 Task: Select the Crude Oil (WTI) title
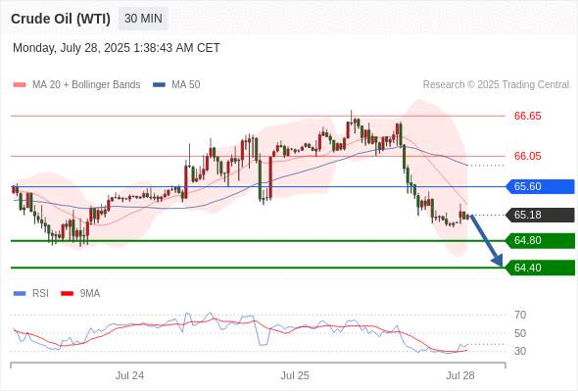(61, 19)
